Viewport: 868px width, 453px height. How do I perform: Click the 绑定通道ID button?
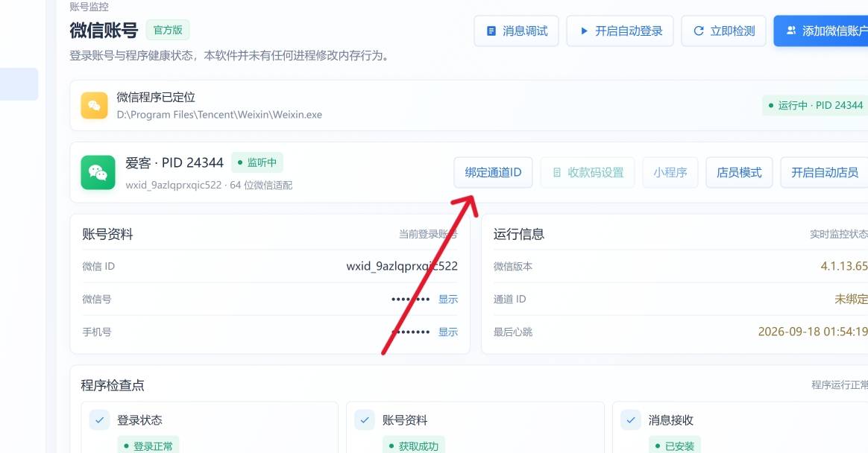(x=493, y=173)
